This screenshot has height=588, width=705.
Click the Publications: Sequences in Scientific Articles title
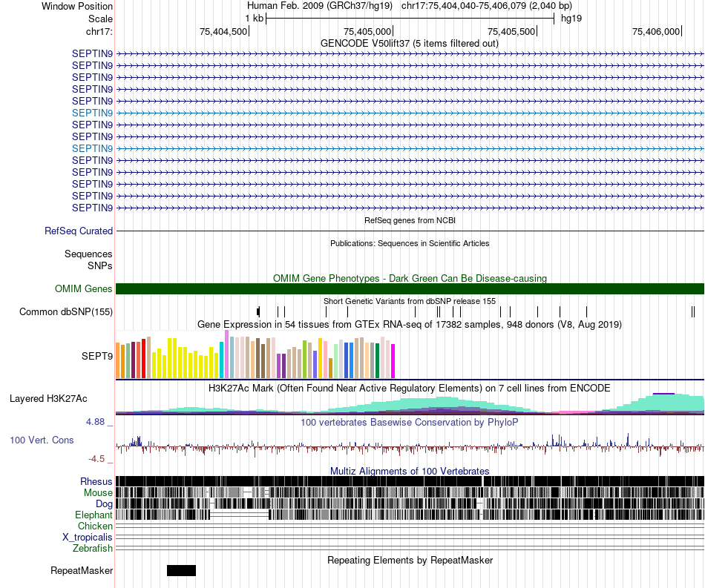pyautogui.click(x=410, y=243)
